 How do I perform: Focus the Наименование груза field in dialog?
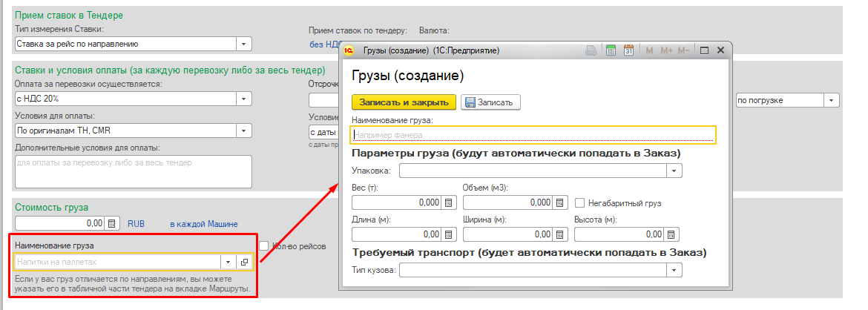(533, 134)
